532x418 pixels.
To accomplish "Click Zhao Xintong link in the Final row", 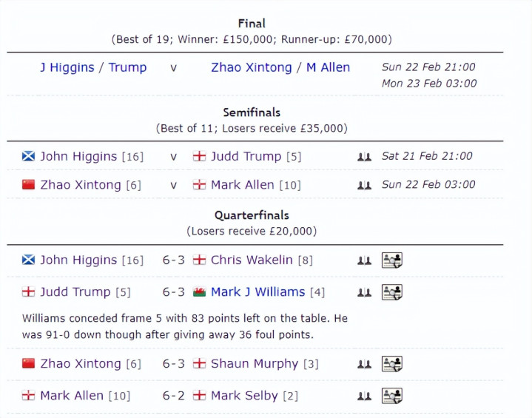I will tap(251, 67).
